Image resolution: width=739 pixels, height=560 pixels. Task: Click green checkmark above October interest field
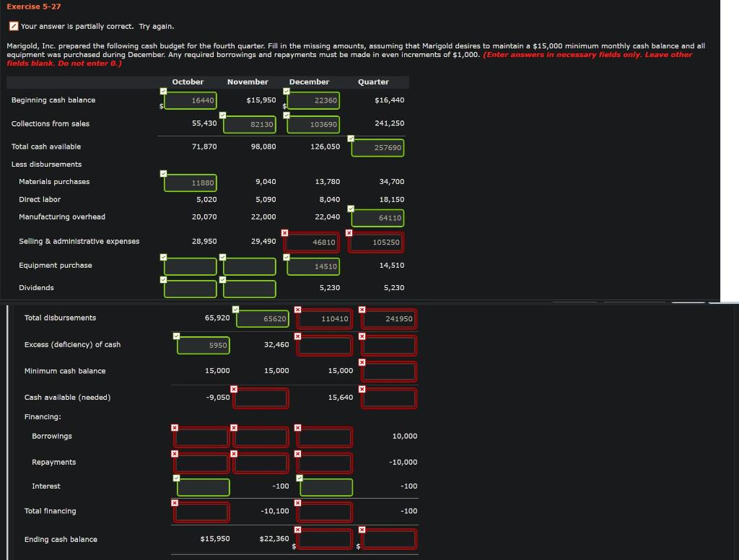tap(176, 478)
